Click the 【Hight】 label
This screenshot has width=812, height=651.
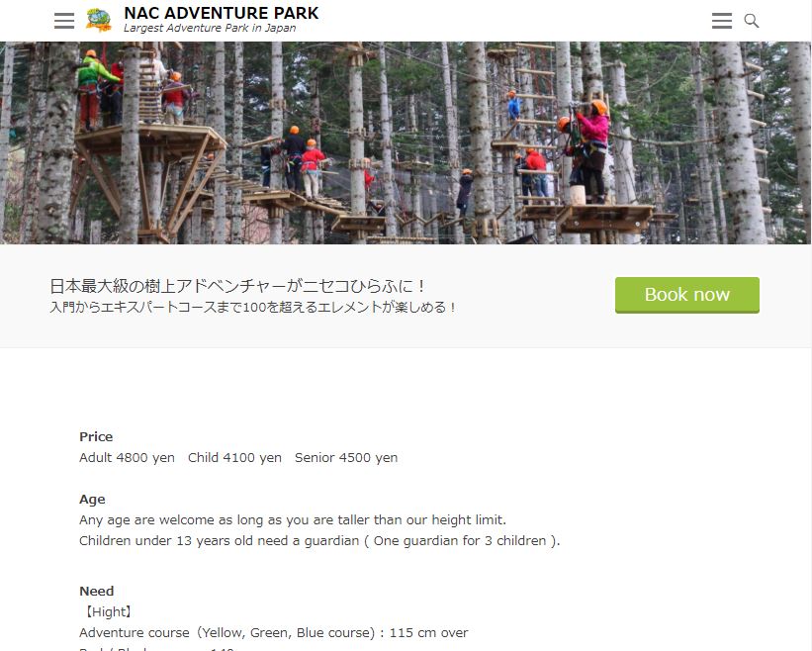click(107, 612)
